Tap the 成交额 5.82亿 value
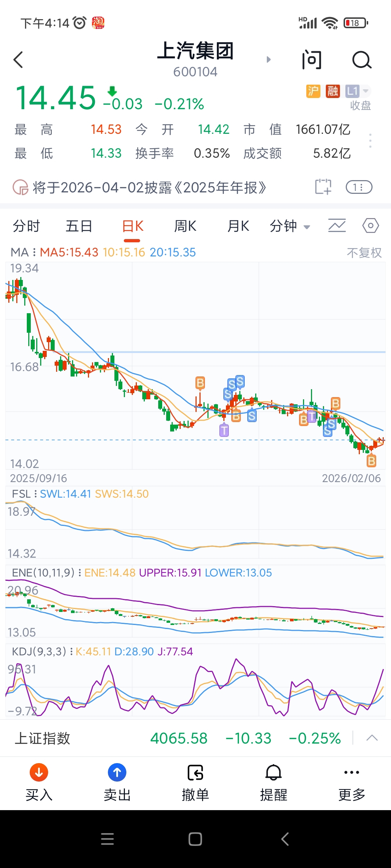This screenshot has width=391, height=868. [x=332, y=153]
